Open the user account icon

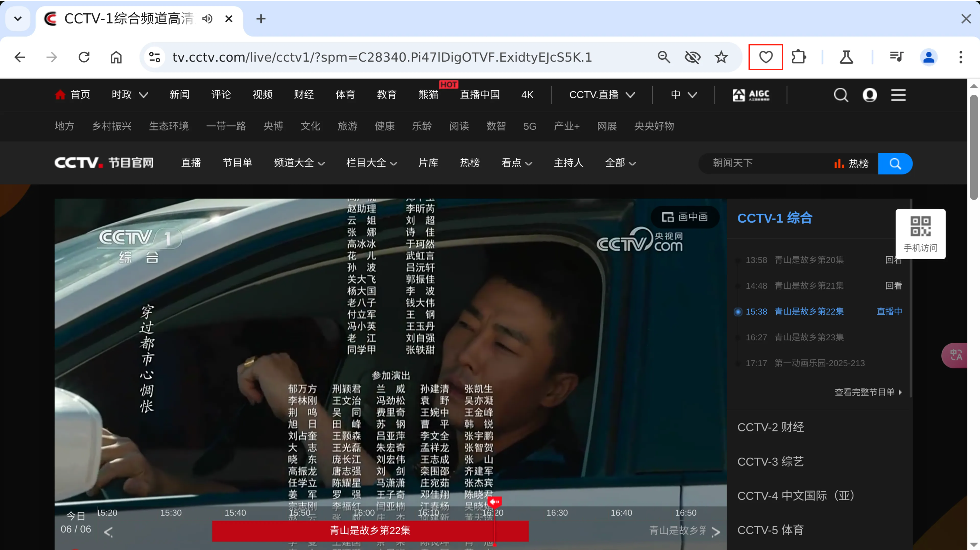click(869, 95)
